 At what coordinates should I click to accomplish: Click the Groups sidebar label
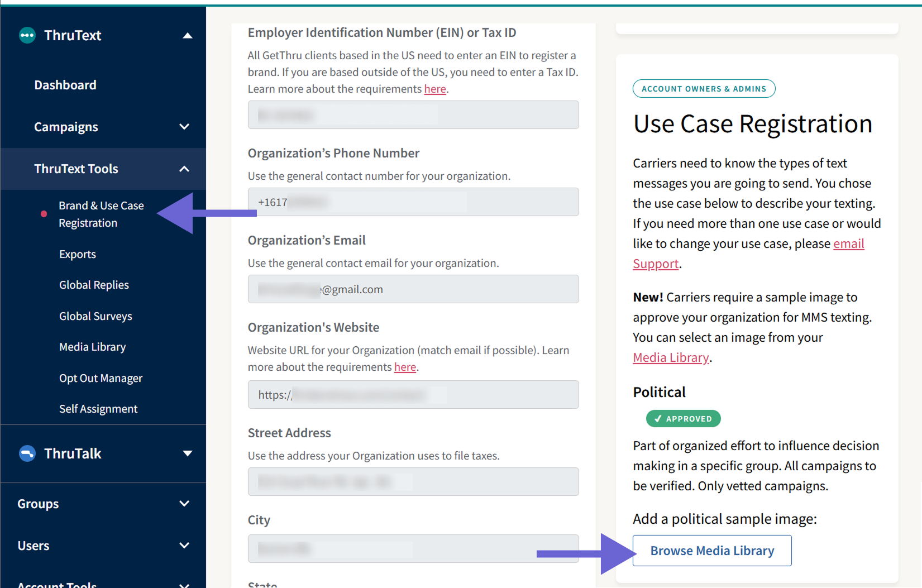click(x=38, y=504)
